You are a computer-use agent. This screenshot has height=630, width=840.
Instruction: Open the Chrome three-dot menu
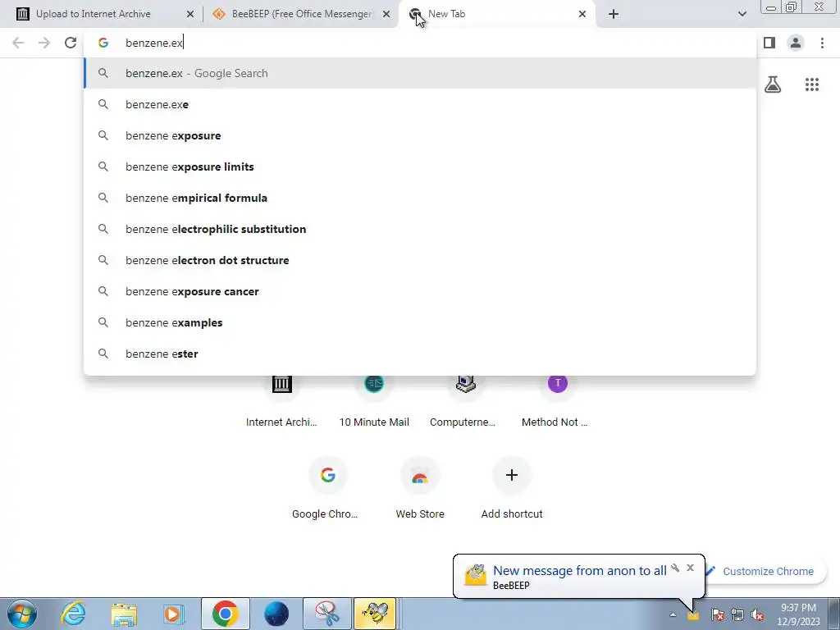pyautogui.click(x=822, y=43)
